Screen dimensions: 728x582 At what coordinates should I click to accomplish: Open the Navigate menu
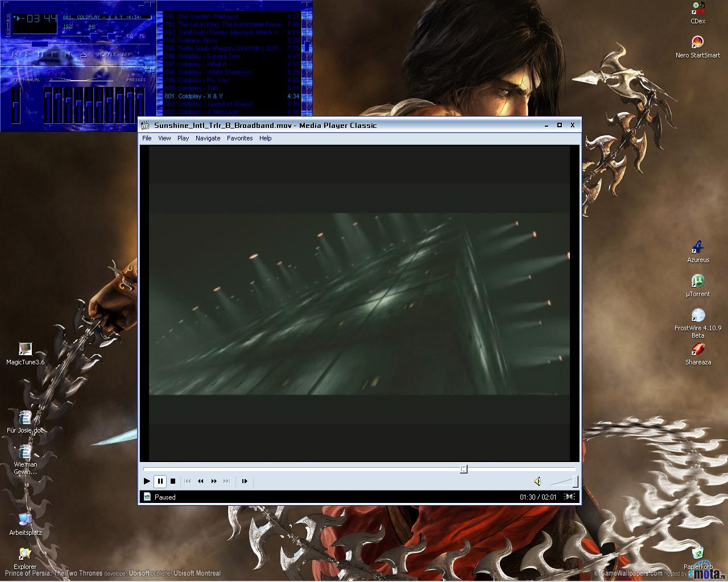click(208, 138)
